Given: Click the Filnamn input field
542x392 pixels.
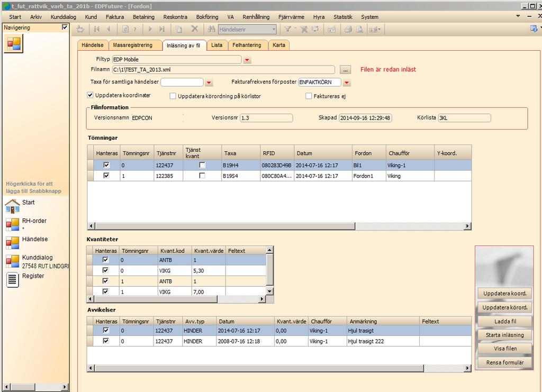Looking at the screenshot, I should click(223, 69).
